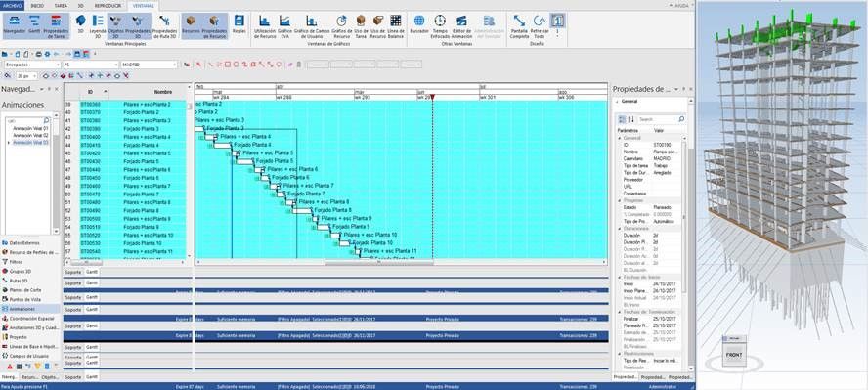
Task: Open the Línea de Balance window
Action: tap(395, 25)
